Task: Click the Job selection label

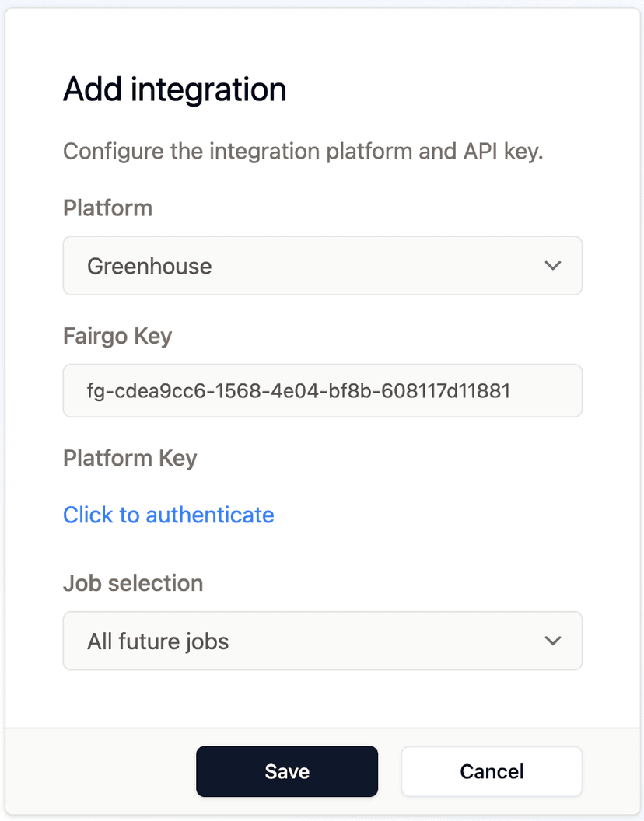Action: (132, 582)
